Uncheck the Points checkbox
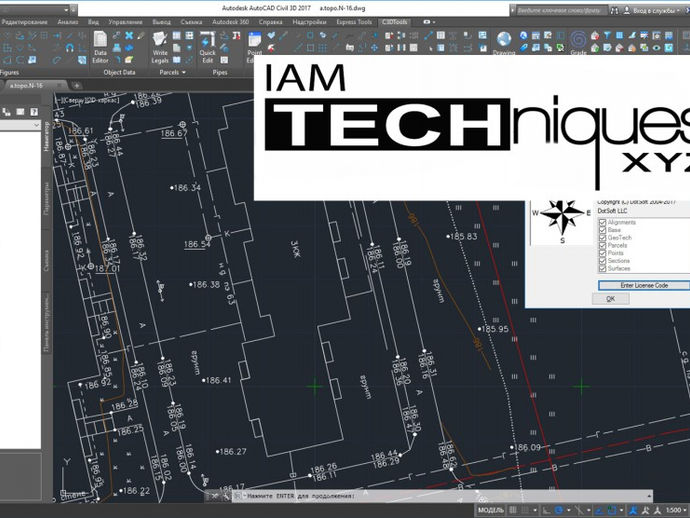Screen dimensions: 690x518 602,253
